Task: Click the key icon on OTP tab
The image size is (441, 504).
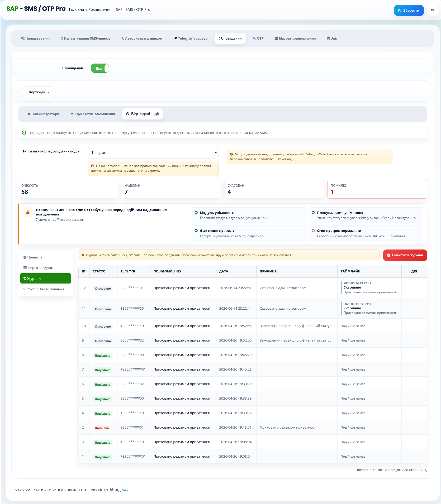Action: [254, 38]
